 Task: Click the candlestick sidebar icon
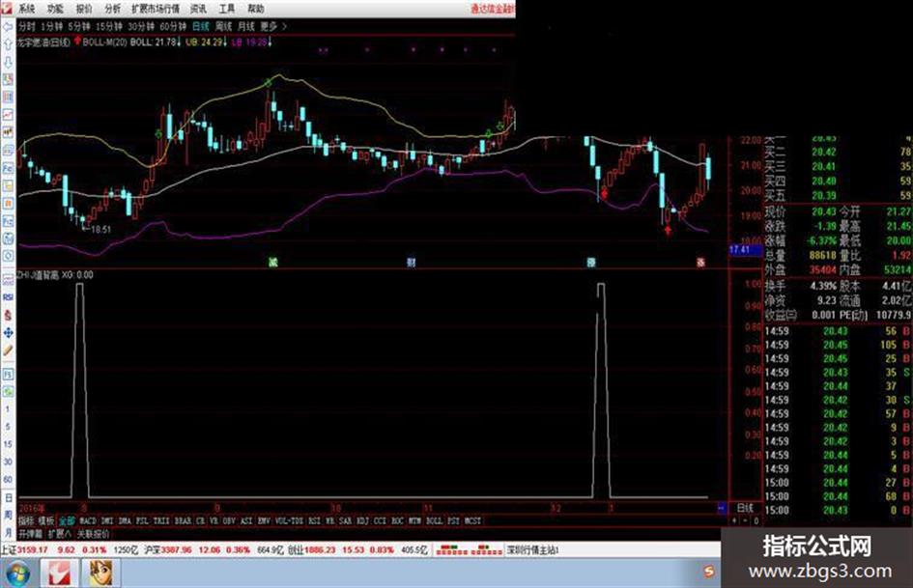(8, 132)
